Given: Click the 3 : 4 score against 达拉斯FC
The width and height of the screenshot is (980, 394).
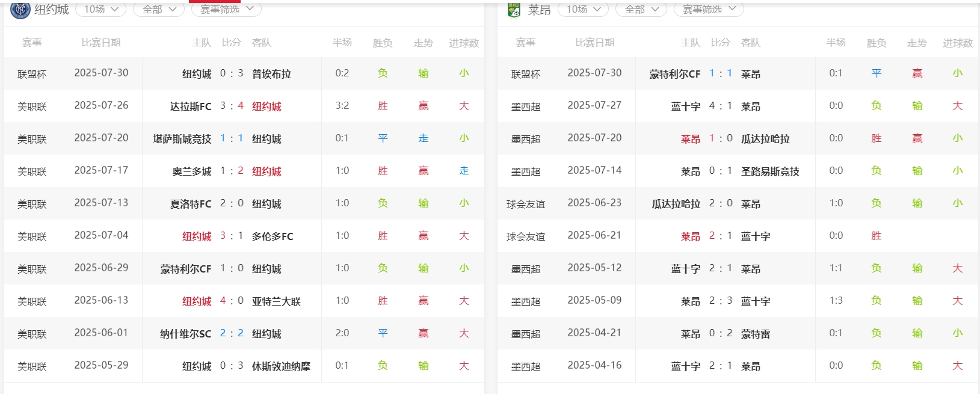Looking at the screenshot, I should pos(232,106).
